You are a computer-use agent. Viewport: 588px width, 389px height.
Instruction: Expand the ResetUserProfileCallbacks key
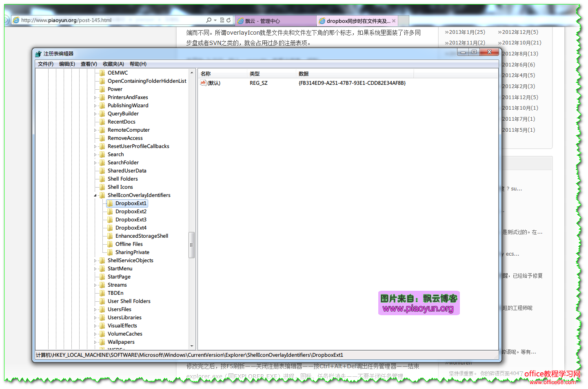(x=95, y=147)
